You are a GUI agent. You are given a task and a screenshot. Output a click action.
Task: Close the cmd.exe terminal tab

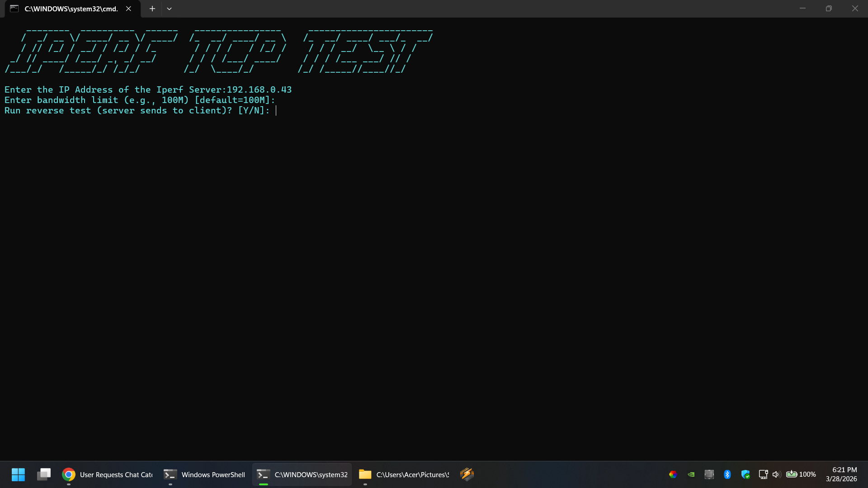pyautogui.click(x=128, y=9)
